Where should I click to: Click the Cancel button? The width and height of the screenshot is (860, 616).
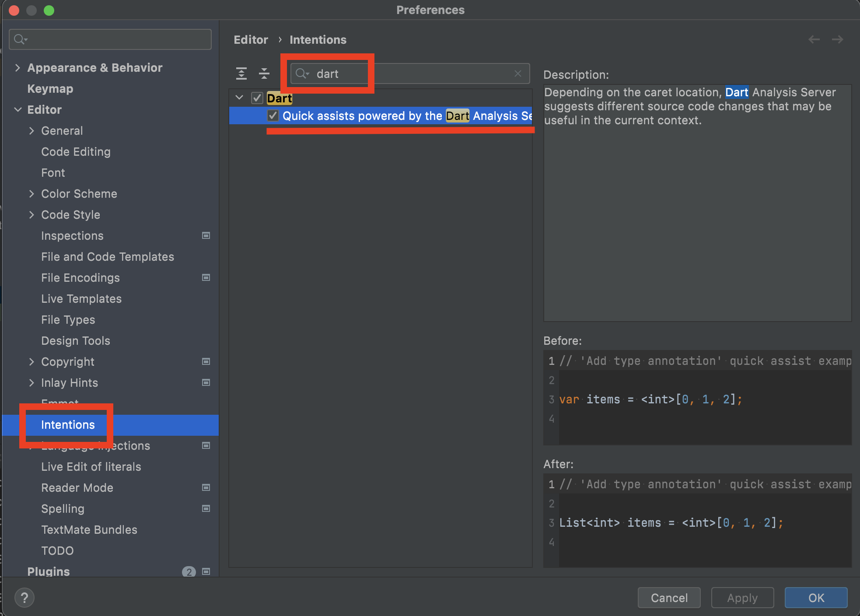click(x=669, y=598)
